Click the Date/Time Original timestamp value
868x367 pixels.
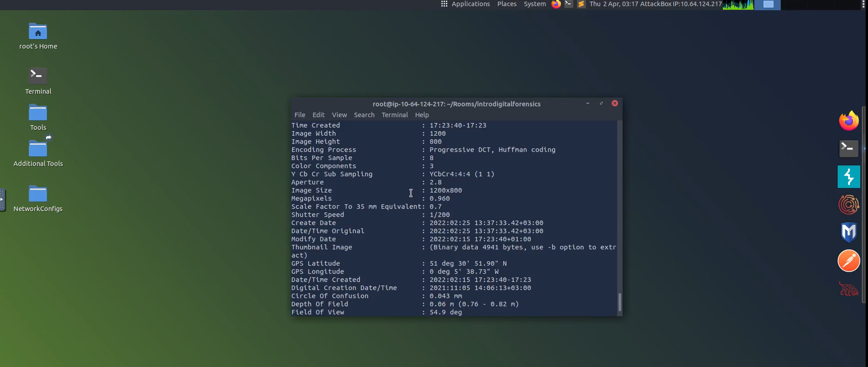pyautogui.click(x=487, y=231)
